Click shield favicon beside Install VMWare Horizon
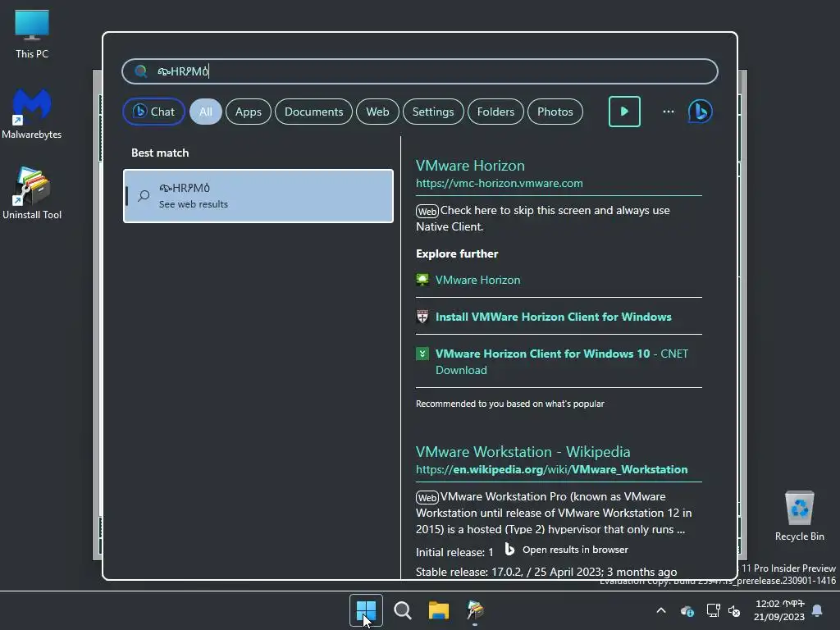The height and width of the screenshot is (630, 840). (x=422, y=317)
